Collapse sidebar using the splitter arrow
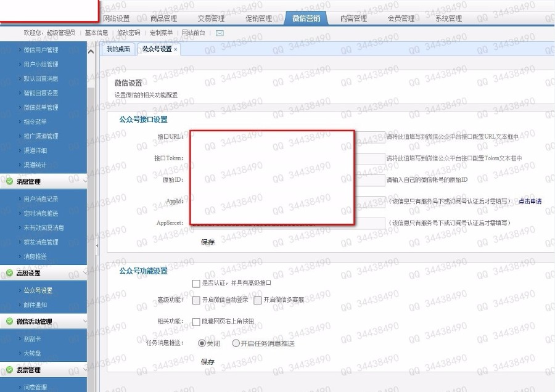555x392 pixels. pos(97,245)
